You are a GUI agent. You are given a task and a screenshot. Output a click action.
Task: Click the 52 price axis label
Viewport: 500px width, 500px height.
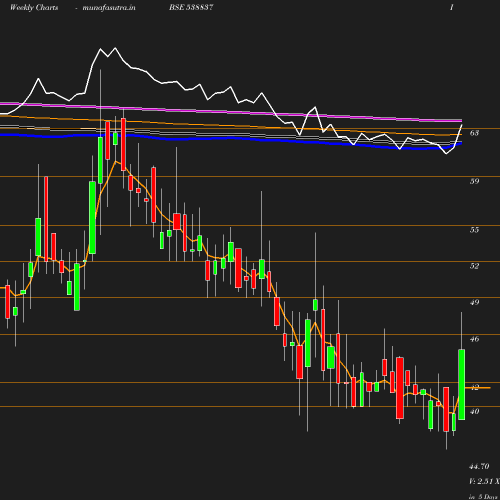coord(474,266)
